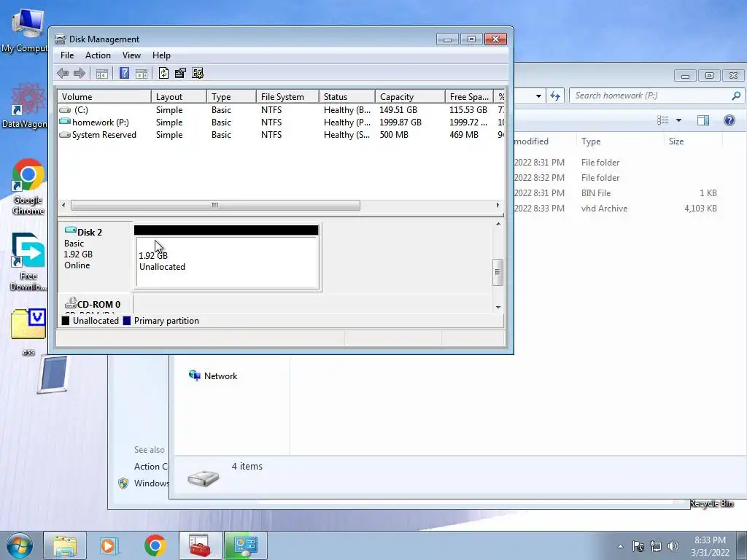The image size is (747, 560).
Task: Open the view options dropdown arrow in Explorer
Action: point(678,120)
